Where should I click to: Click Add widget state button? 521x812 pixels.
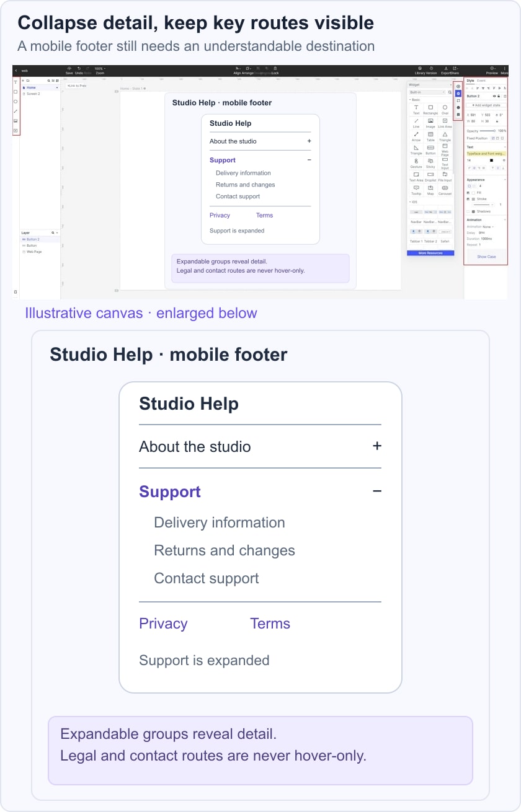pyautogui.click(x=486, y=105)
